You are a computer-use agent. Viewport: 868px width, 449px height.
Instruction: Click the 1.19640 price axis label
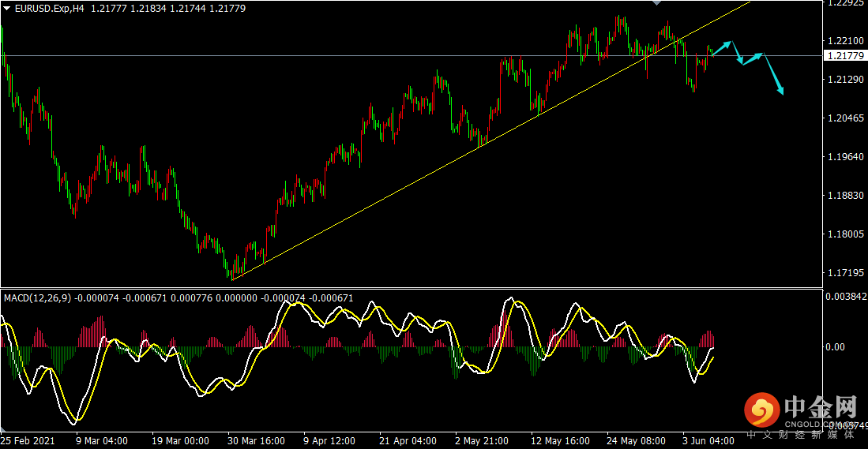(844, 157)
